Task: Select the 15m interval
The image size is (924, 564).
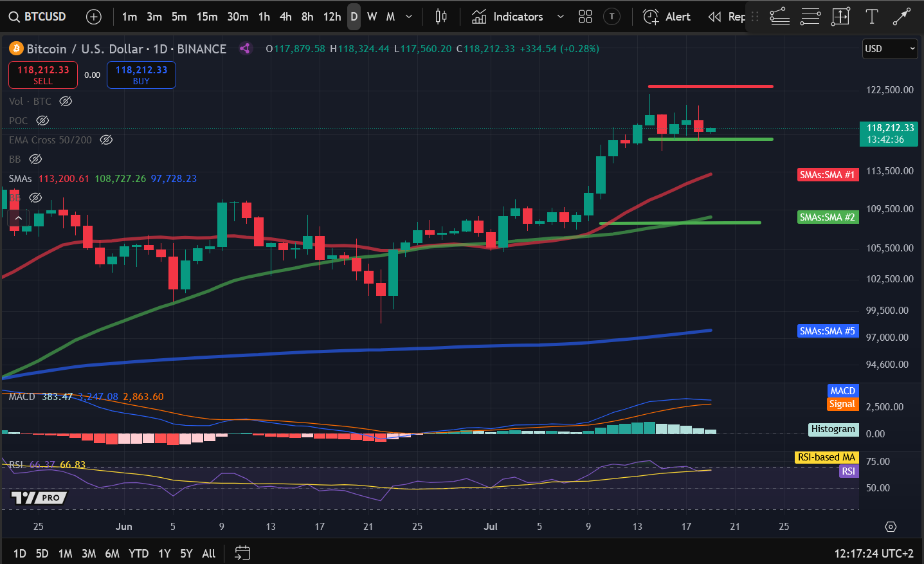Action: click(x=207, y=17)
